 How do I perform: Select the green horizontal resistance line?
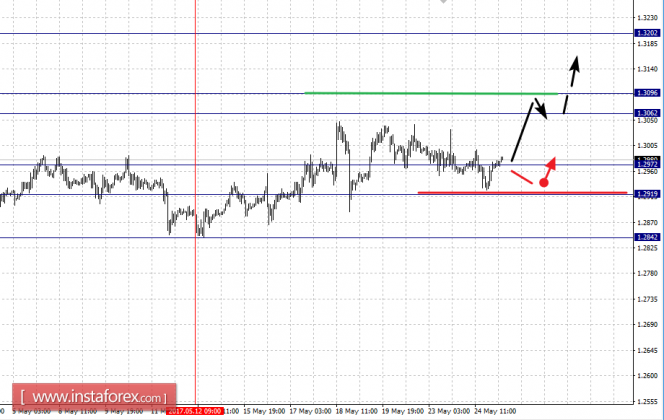431,93
